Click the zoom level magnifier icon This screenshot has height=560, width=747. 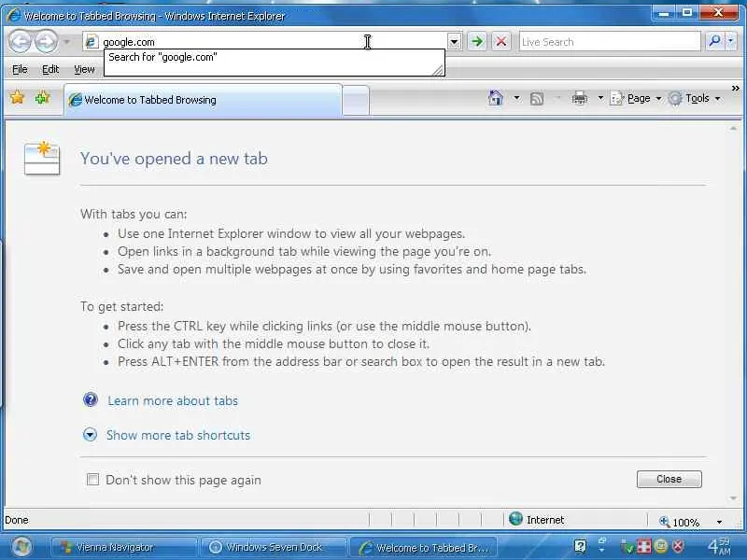click(x=664, y=522)
